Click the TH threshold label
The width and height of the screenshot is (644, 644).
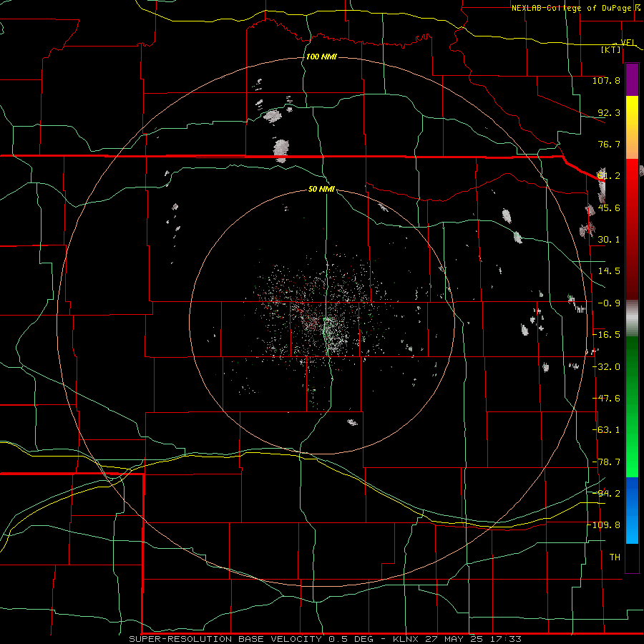tap(615, 557)
